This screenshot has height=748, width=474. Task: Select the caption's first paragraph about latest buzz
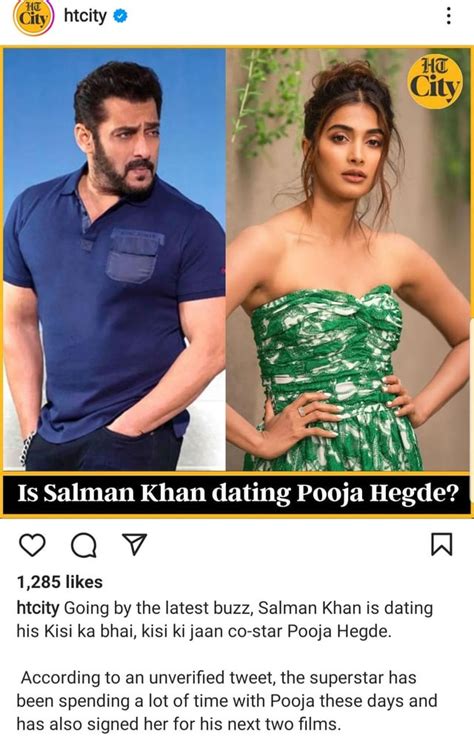pos(225,620)
